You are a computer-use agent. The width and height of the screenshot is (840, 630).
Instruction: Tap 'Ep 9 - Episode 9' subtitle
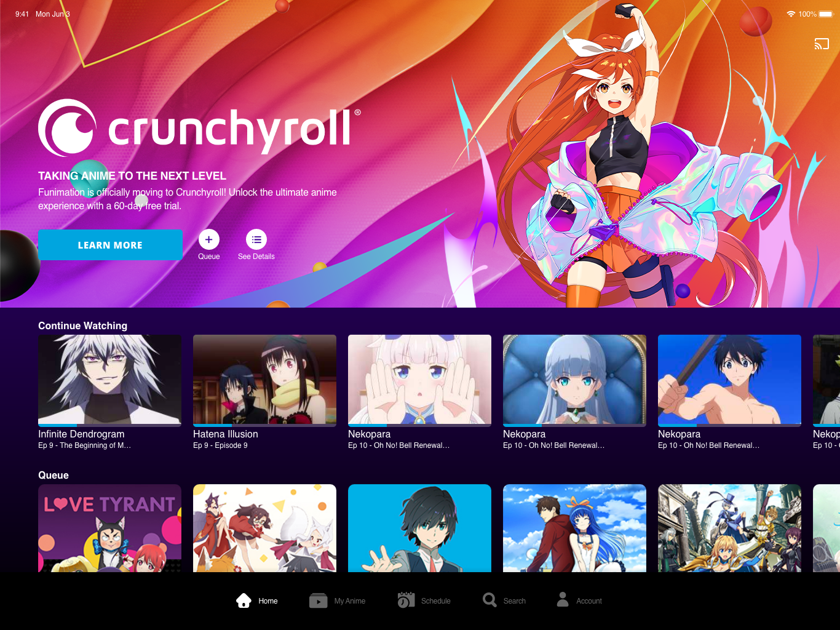click(220, 445)
